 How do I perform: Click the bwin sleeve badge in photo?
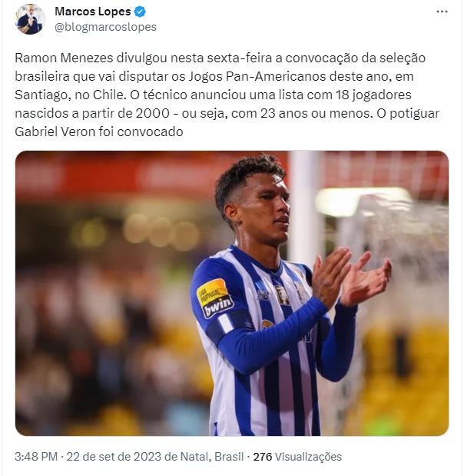click(214, 298)
